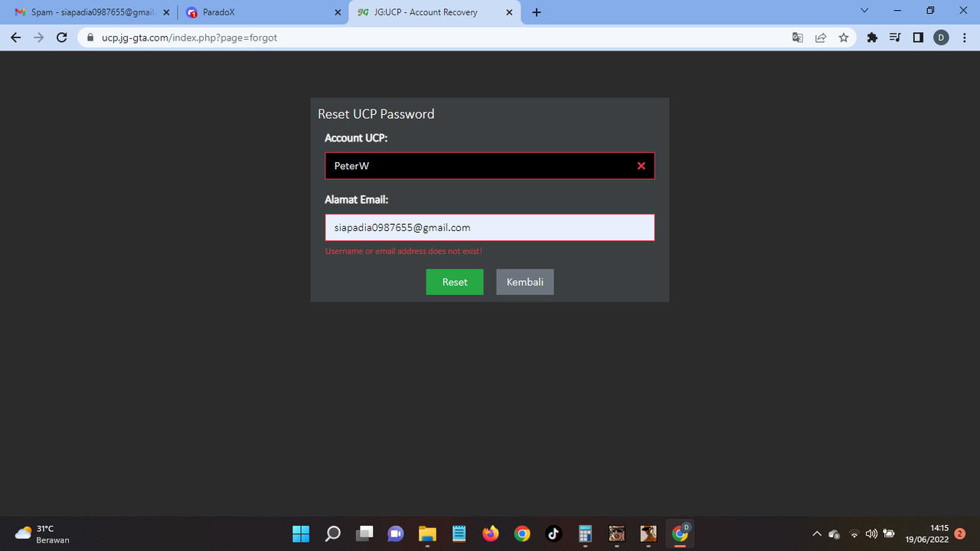Open media control icon in toolbar
The width and height of the screenshot is (980, 551).
pyautogui.click(x=895, y=37)
